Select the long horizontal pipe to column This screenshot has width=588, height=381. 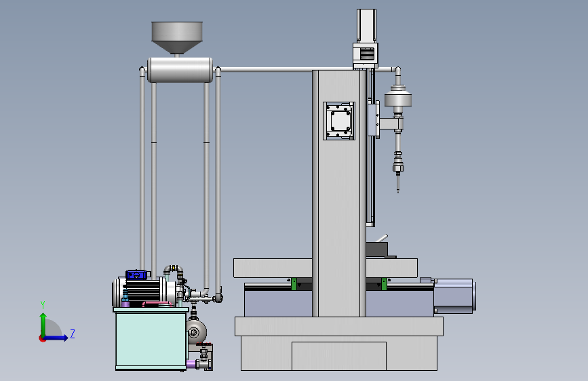click(x=267, y=69)
